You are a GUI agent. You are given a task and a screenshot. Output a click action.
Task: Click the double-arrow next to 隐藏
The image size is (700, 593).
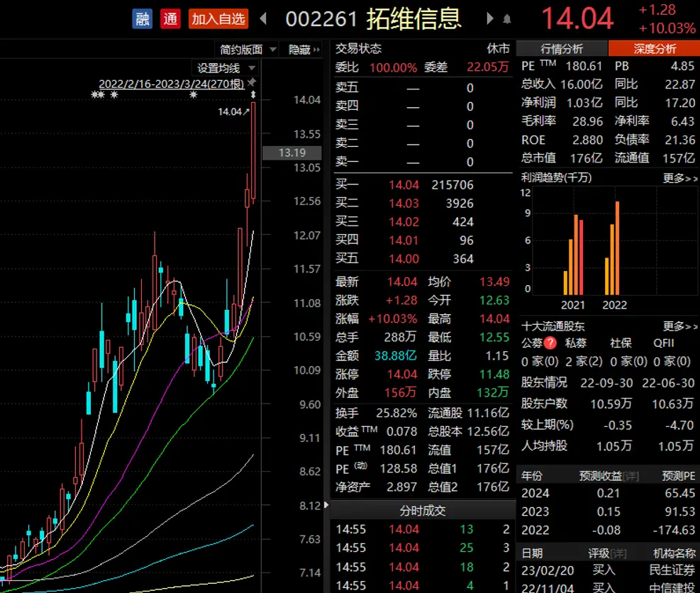(x=316, y=50)
